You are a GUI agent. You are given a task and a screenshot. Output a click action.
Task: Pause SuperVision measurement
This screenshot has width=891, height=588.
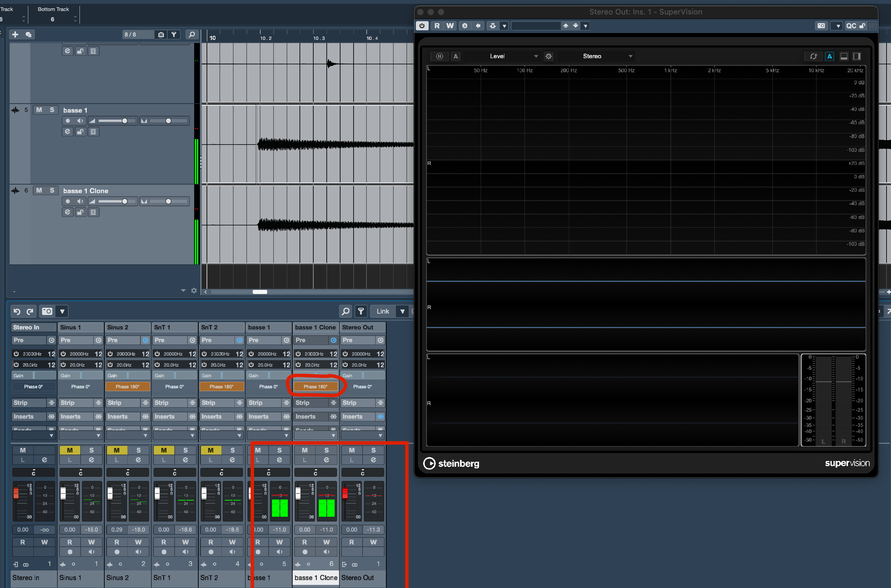[x=440, y=56]
